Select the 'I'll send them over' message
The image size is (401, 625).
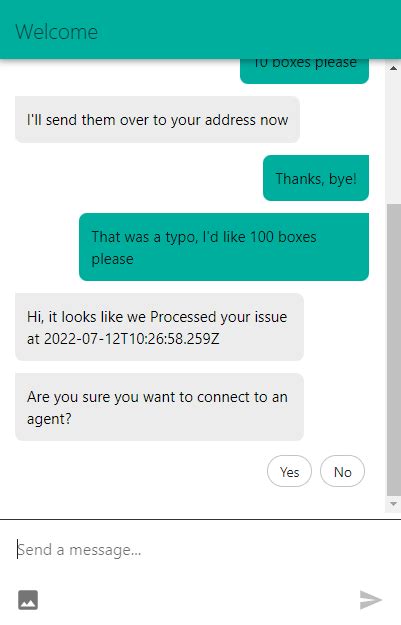coord(157,120)
